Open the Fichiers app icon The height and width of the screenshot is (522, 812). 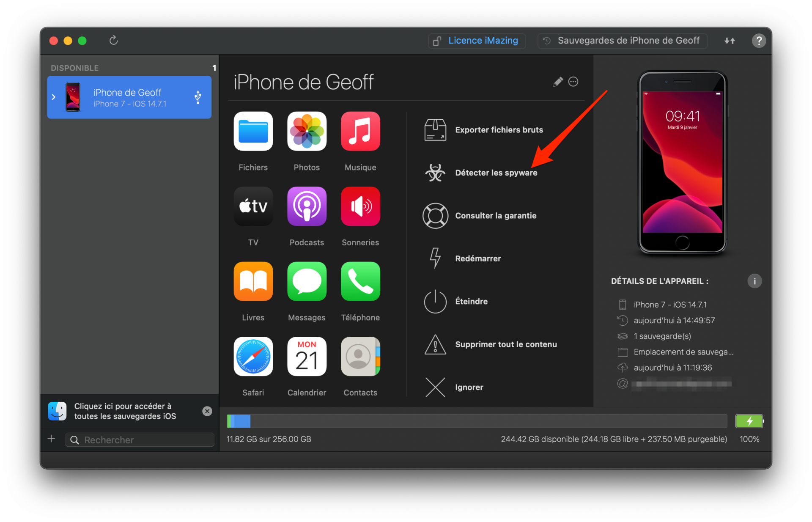253,131
